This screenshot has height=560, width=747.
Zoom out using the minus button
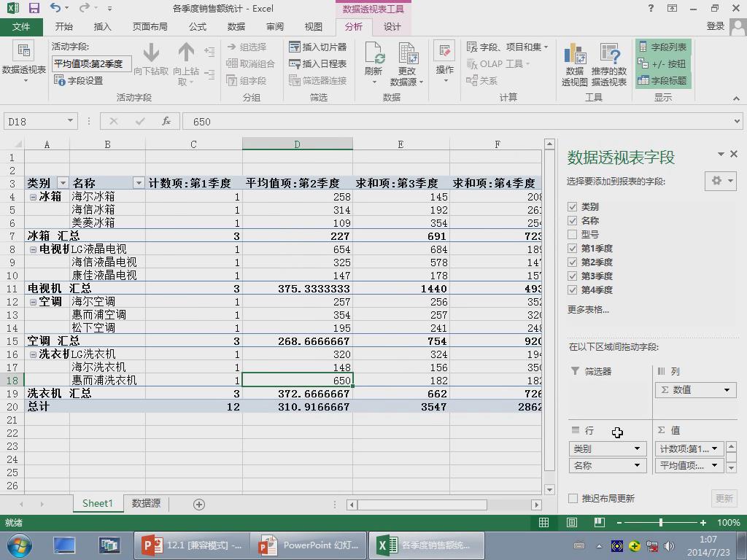coord(619,522)
